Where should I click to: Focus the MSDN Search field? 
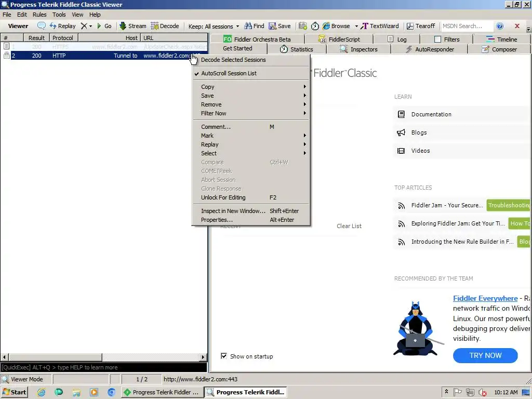467,26
